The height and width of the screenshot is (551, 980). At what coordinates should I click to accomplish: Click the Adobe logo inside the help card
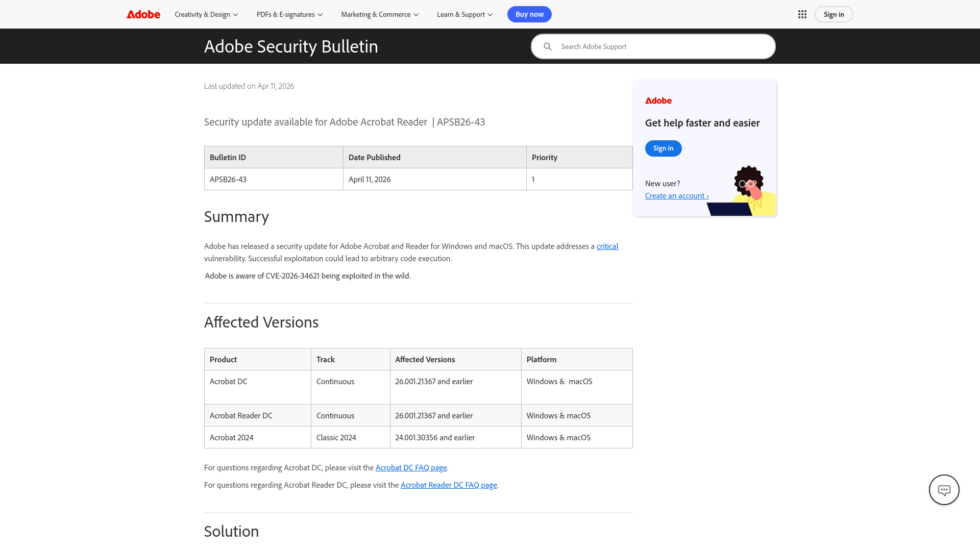click(658, 101)
